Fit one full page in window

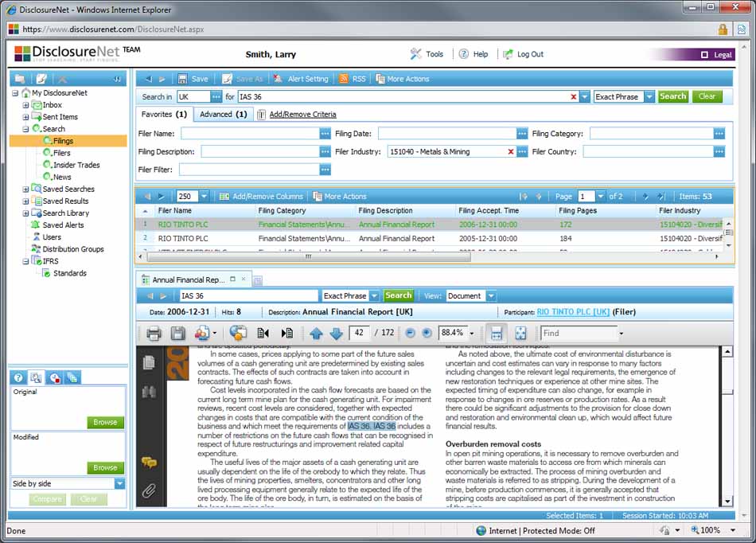click(520, 334)
